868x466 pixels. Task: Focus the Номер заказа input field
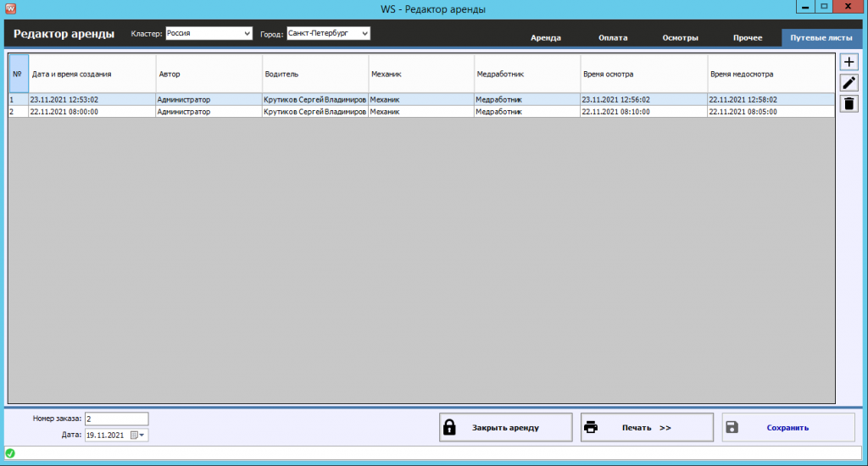point(116,419)
